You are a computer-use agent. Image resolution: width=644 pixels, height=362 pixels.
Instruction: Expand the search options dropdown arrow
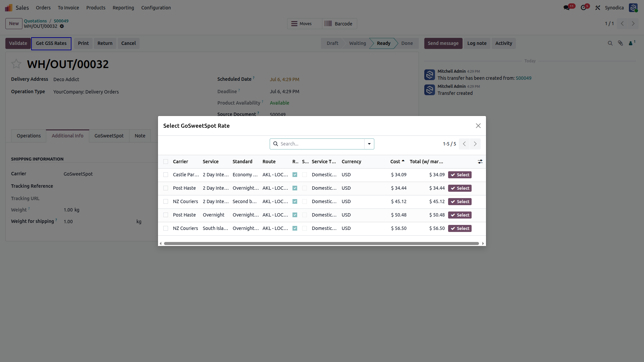click(x=369, y=144)
